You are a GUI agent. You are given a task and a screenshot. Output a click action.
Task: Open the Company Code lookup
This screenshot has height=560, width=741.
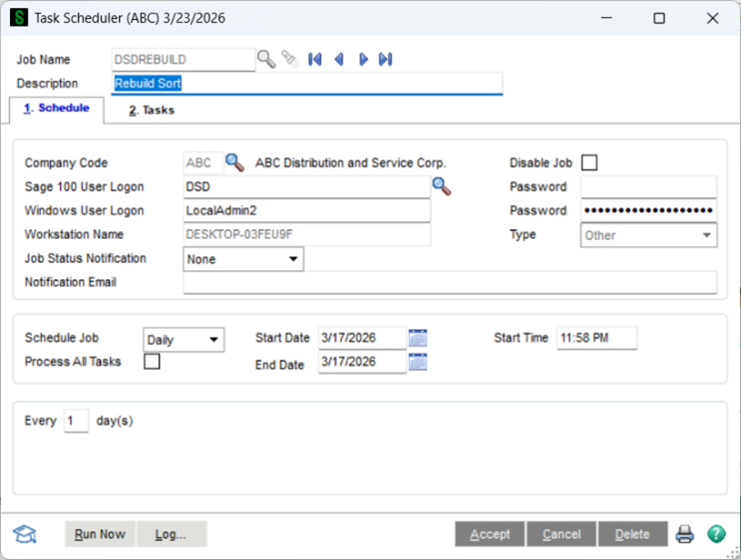[234, 162]
